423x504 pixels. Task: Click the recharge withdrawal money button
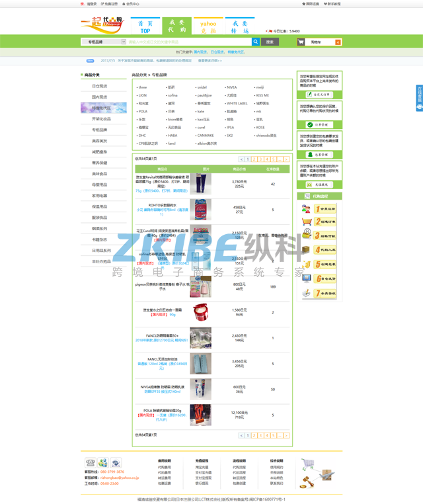319,185
